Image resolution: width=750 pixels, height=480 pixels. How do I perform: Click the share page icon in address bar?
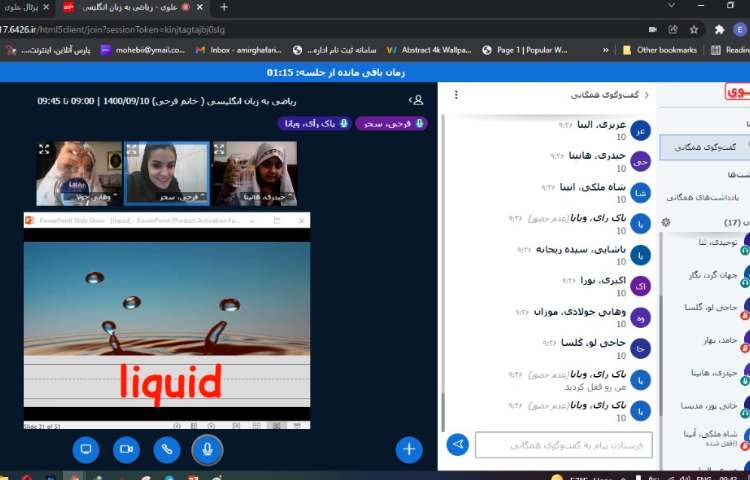click(x=673, y=30)
